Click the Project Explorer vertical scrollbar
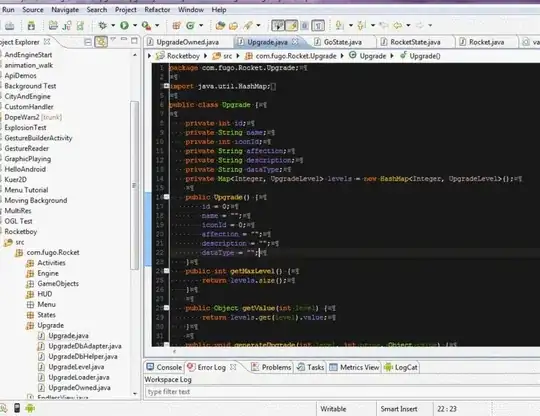Image resolution: width=540 pixels, height=416 pixels. tap(134, 185)
